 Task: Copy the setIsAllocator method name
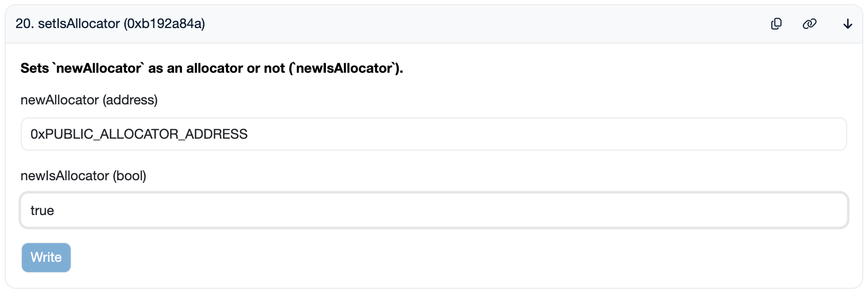click(776, 24)
